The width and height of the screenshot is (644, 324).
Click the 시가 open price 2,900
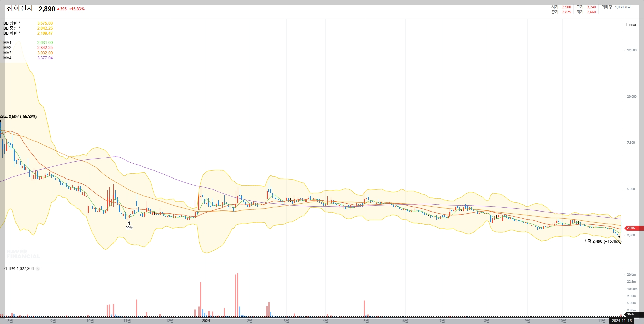point(567,7)
